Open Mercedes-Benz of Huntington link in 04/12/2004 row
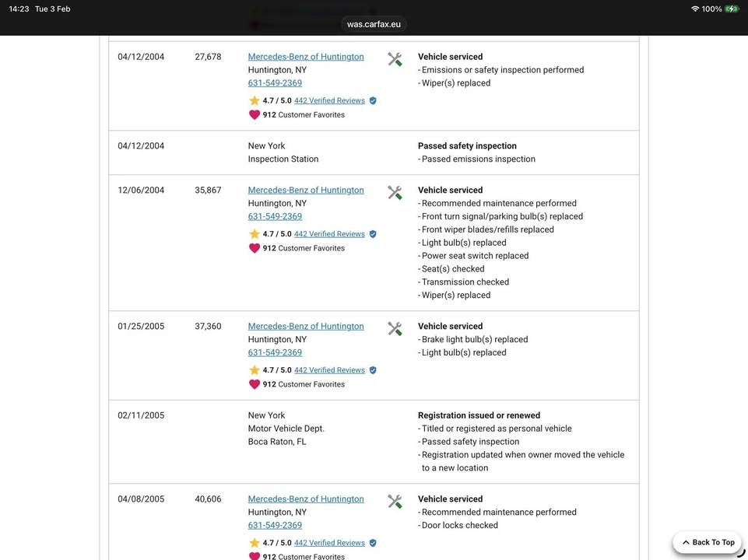 [306, 57]
